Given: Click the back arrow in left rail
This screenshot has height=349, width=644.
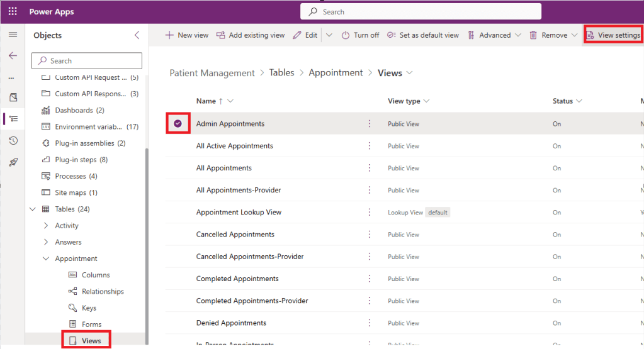Looking at the screenshot, I should pyautogui.click(x=13, y=56).
